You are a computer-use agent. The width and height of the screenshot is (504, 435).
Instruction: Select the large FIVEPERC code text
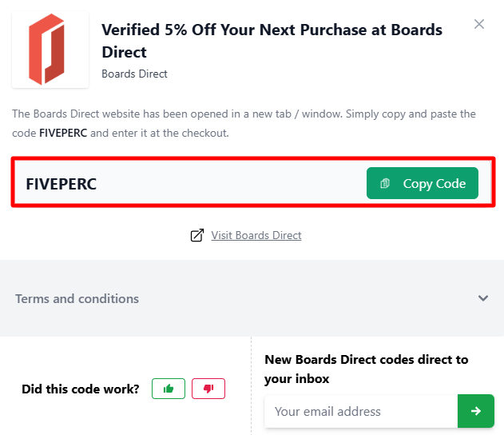(x=61, y=184)
